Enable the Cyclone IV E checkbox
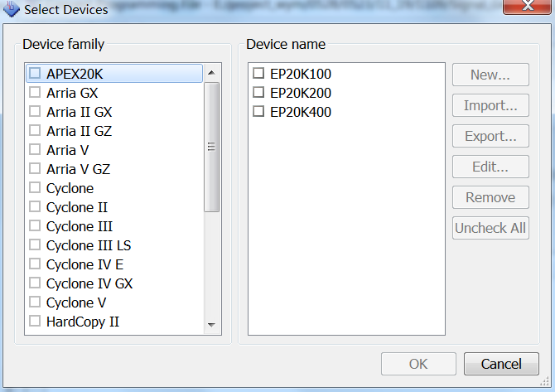Image resolution: width=555 pixels, height=392 pixels. pyautogui.click(x=35, y=264)
